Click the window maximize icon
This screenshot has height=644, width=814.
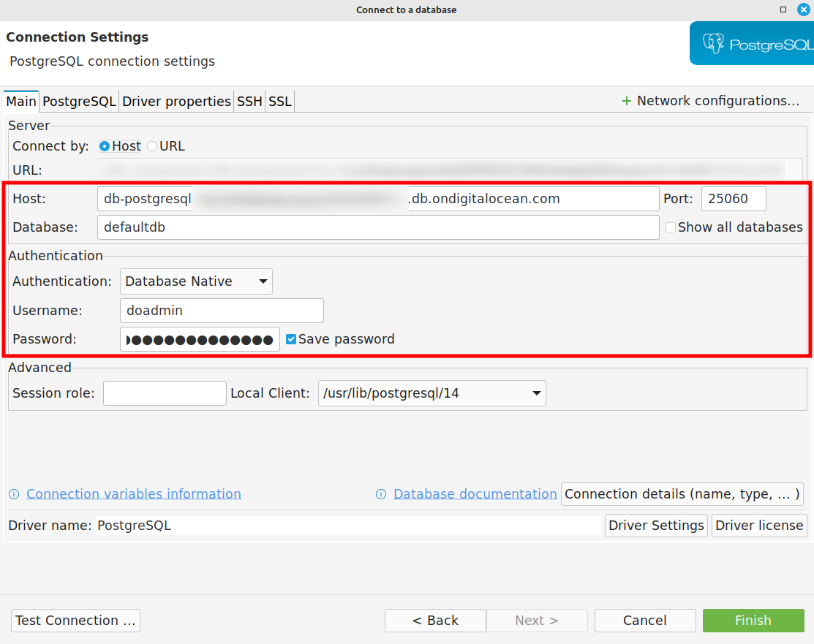(x=783, y=10)
